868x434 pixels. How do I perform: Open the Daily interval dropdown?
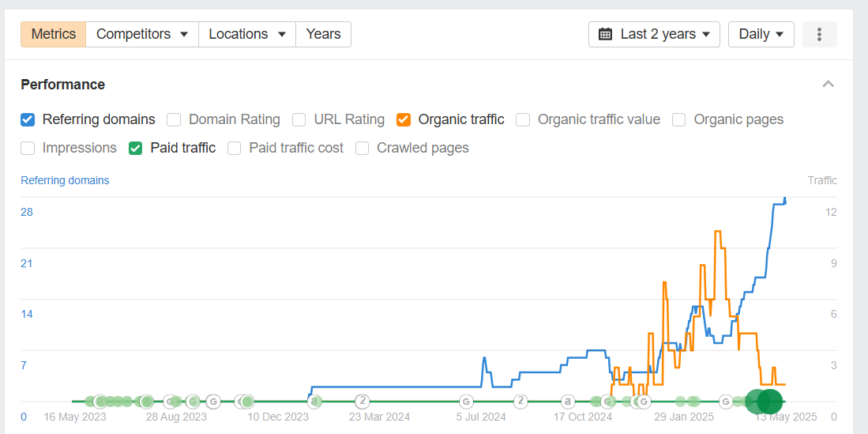click(761, 34)
